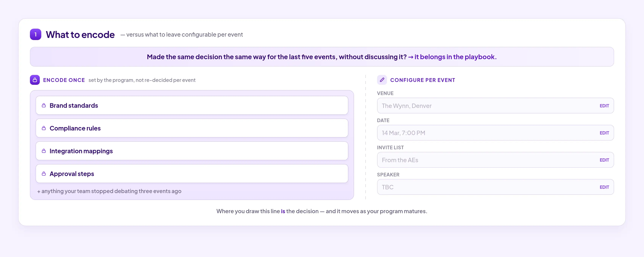Select the Brand standards row

point(192,105)
